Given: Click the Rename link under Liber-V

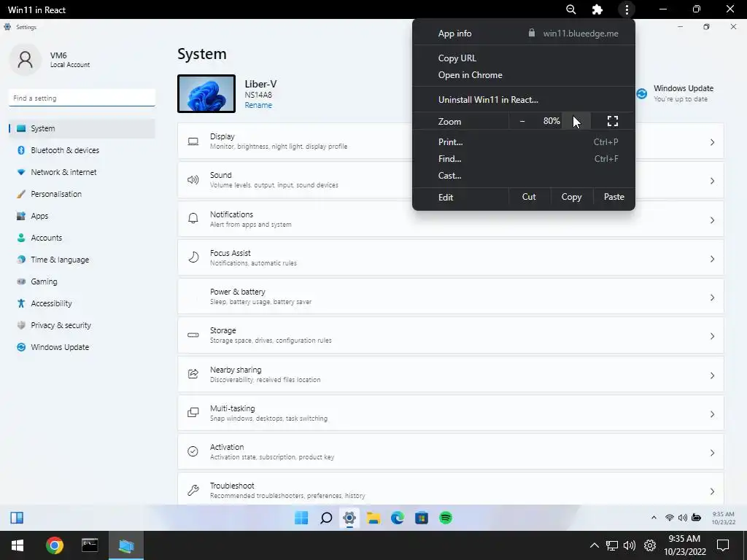Looking at the screenshot, I should coord(258,105).
